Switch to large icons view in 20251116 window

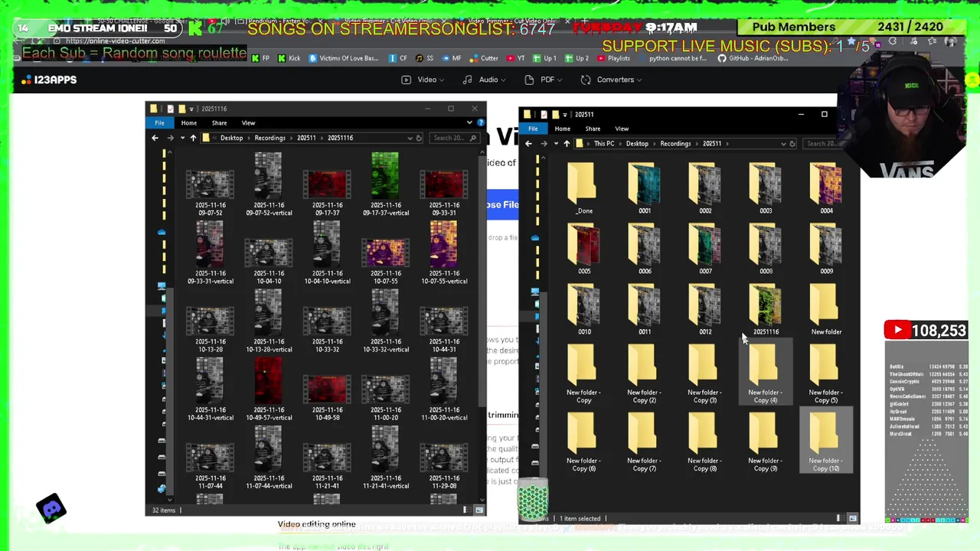pyautogui.click(x=479, y=510)
